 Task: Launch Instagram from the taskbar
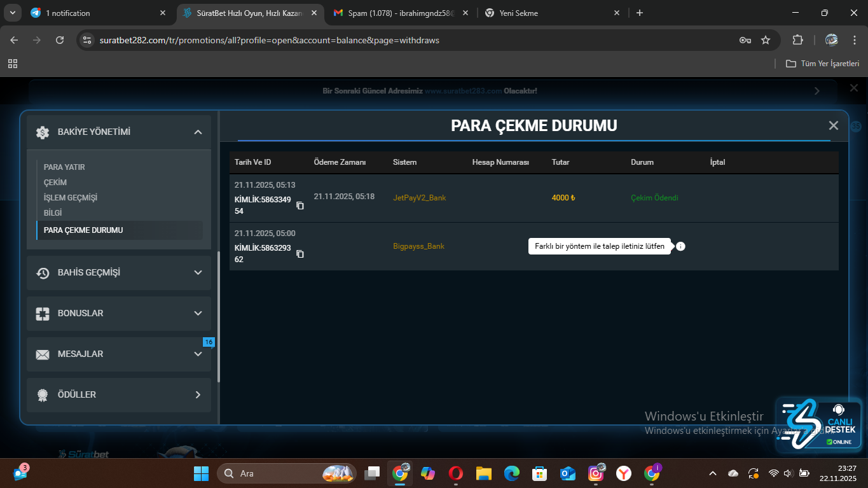tap(596, 473)
